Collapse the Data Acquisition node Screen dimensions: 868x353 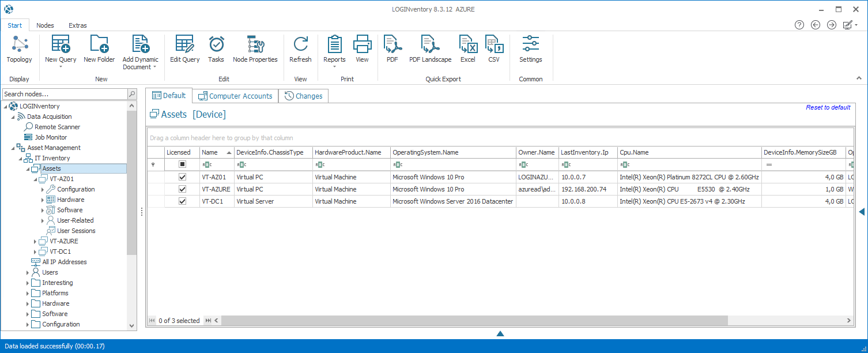pos(13,117)
